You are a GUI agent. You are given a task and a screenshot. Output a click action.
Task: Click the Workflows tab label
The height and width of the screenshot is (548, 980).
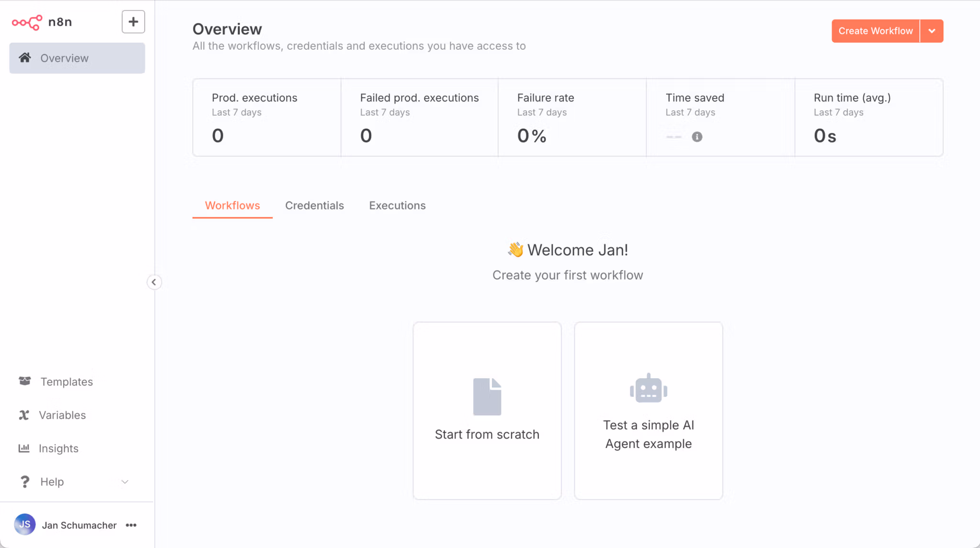click(x=232, y=205)
